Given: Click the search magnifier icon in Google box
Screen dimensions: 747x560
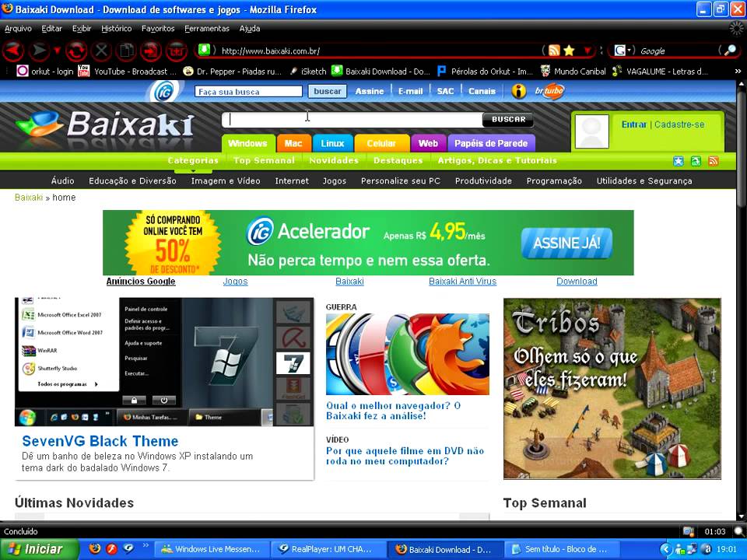Looking at the screenshot, I should [729, 51].
